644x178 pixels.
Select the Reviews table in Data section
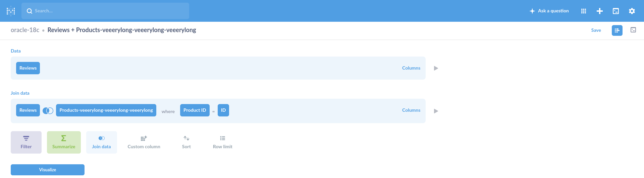point(28,68)
